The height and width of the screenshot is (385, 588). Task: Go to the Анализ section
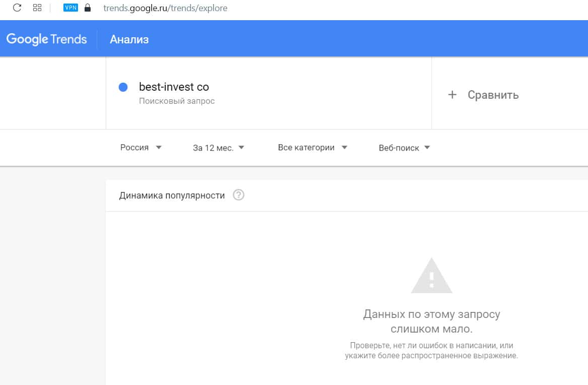[x=129, y=39]
